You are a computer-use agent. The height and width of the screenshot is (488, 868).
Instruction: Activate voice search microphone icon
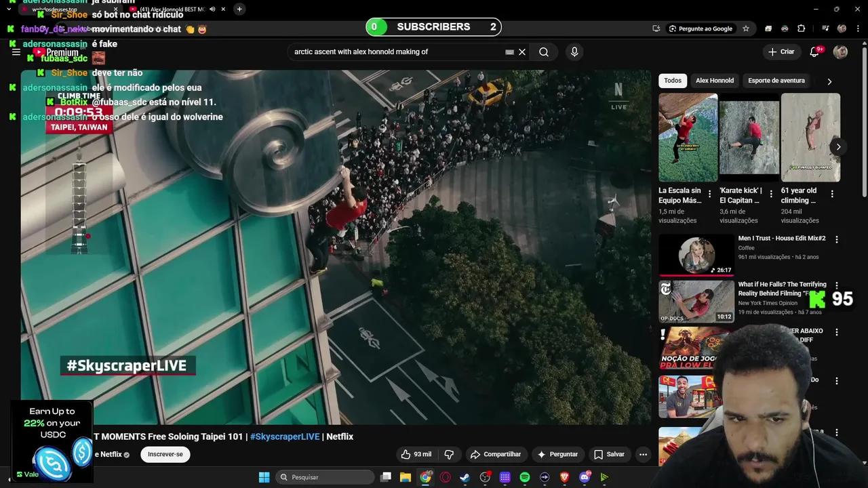click(574, 52)
